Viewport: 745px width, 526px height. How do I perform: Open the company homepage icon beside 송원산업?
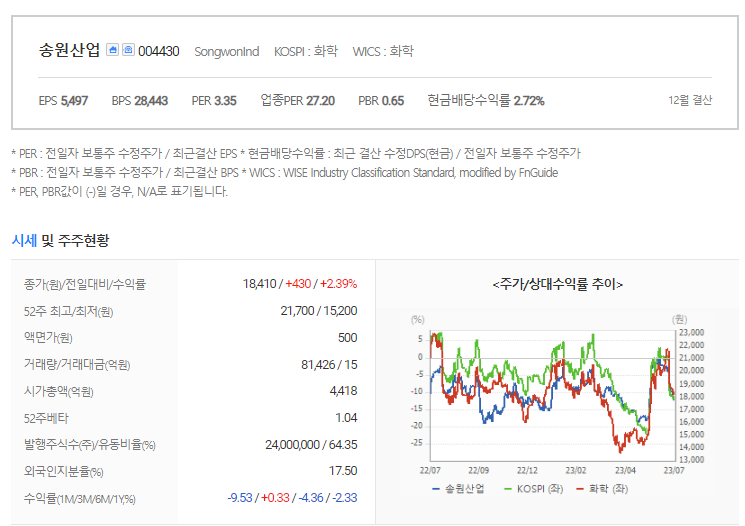pos(112,50)
